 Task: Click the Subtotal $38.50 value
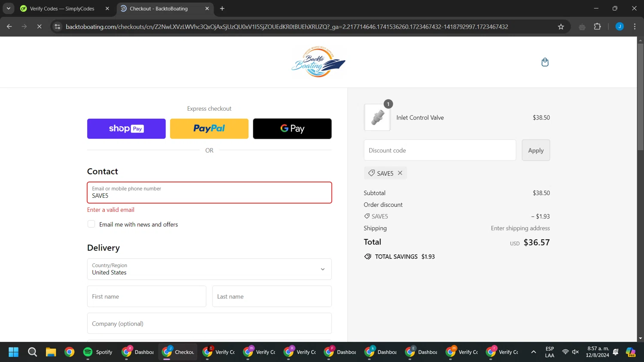pos(541,193)
